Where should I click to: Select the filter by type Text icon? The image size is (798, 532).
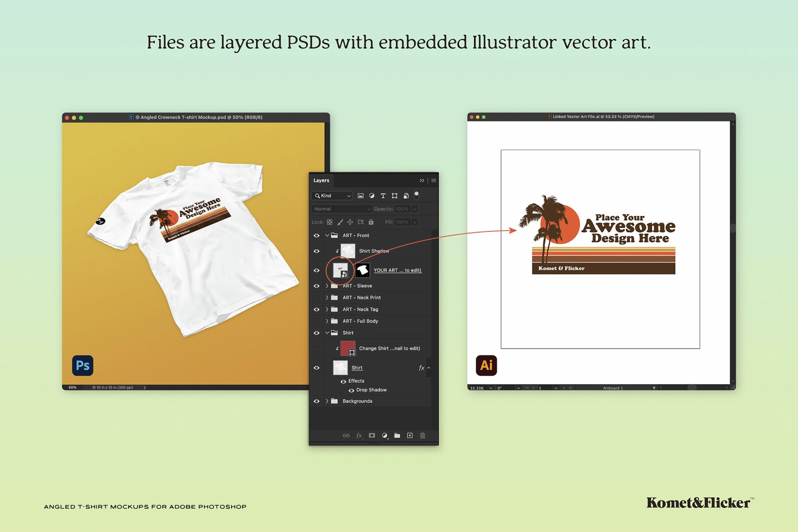pyautogui.click(x=383, y=196)
